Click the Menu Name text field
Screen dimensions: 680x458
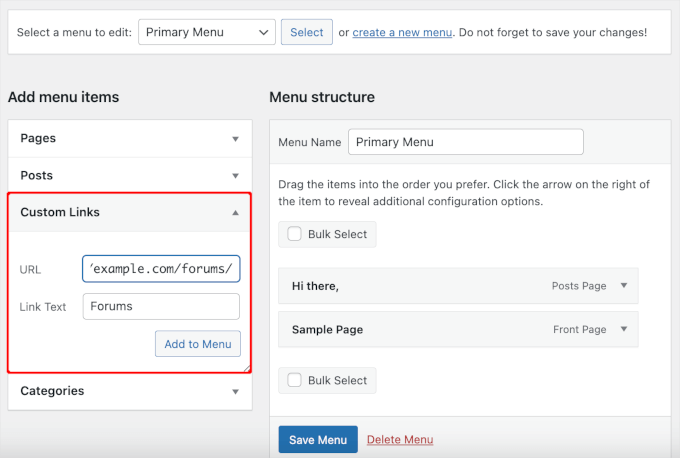click(466, 142)
